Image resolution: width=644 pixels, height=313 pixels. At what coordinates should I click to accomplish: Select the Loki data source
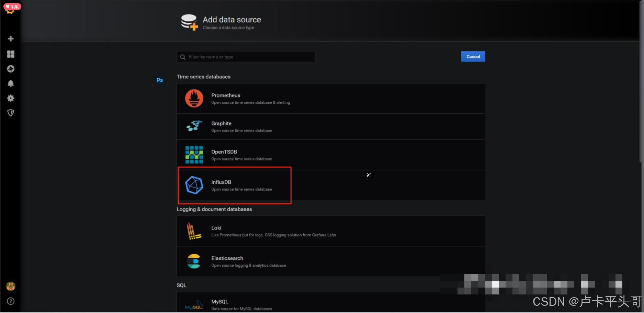pyautogui.click(x=331, y=231)
